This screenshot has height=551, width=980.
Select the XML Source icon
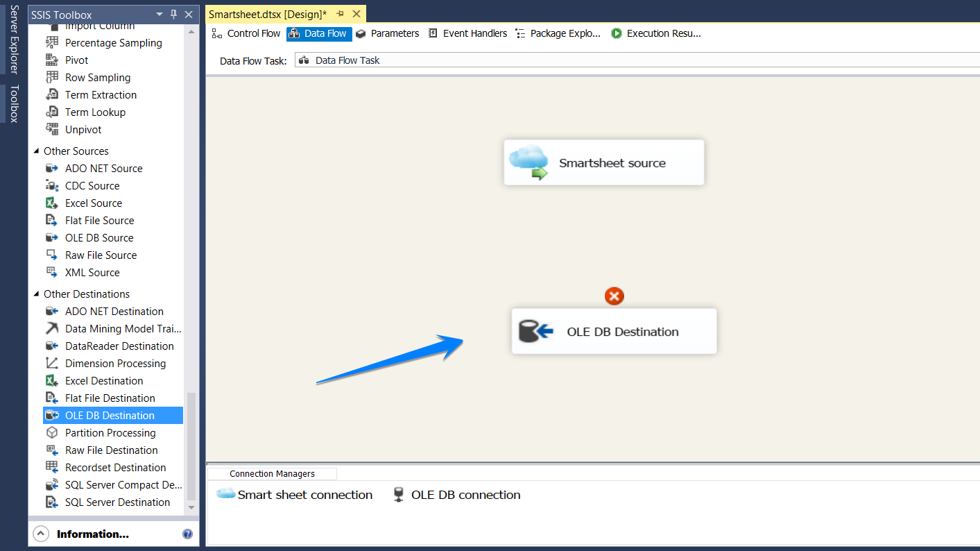pos(52,272)
